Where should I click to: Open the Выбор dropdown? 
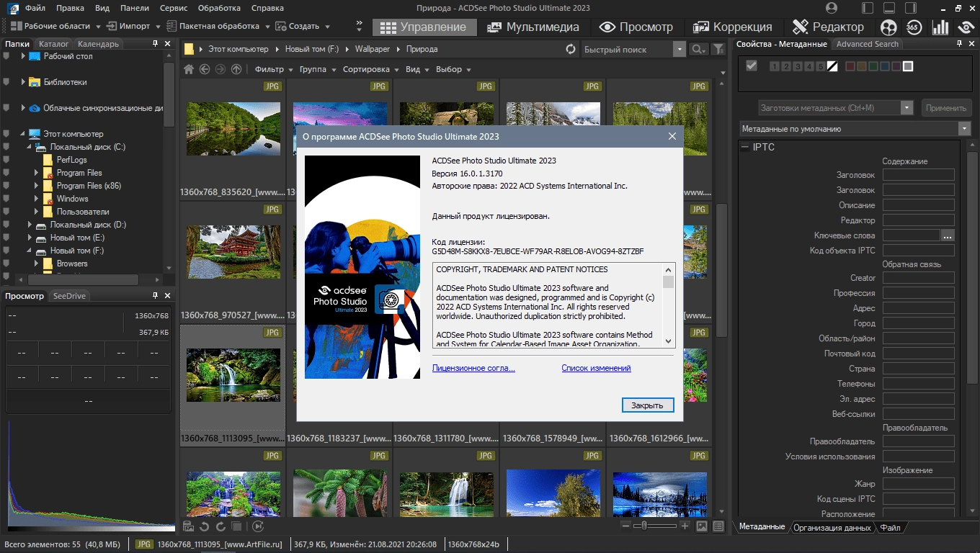(453, 69)
